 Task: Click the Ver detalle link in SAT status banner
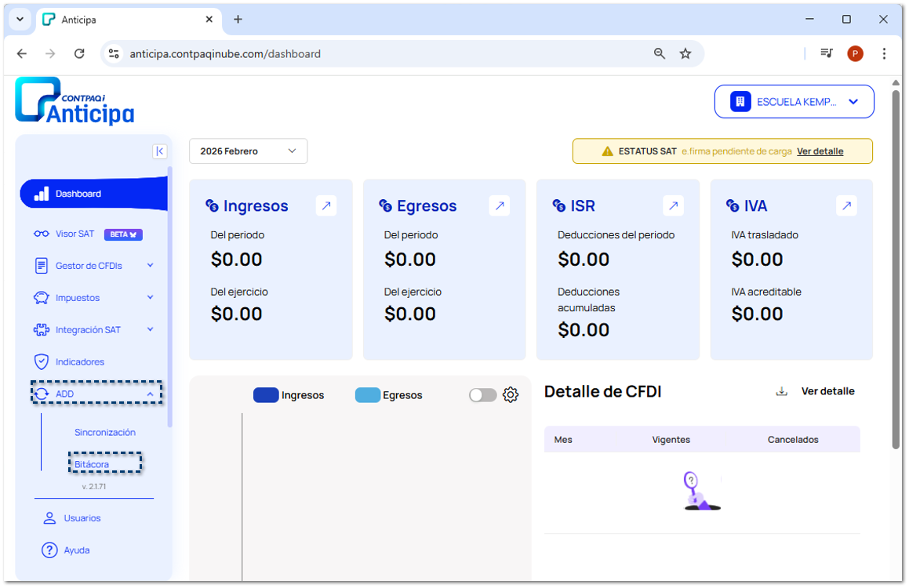tap(820, 151)
